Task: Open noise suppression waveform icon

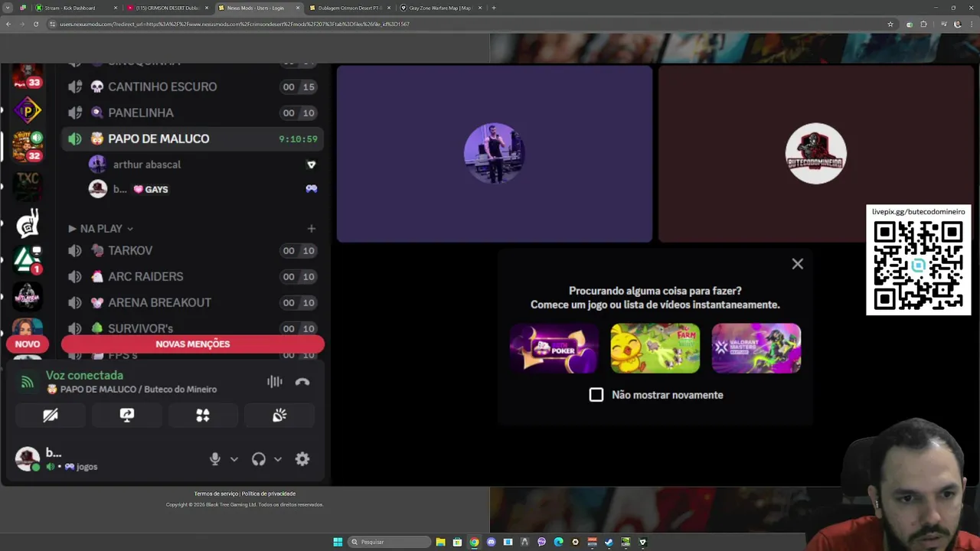Action: point(274,382)
